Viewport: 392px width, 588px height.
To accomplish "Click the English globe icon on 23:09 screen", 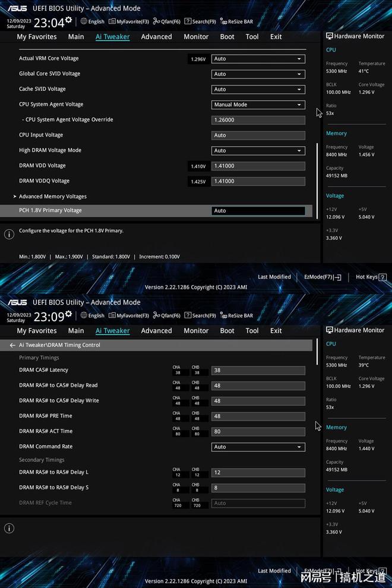I will click(84, 315).
